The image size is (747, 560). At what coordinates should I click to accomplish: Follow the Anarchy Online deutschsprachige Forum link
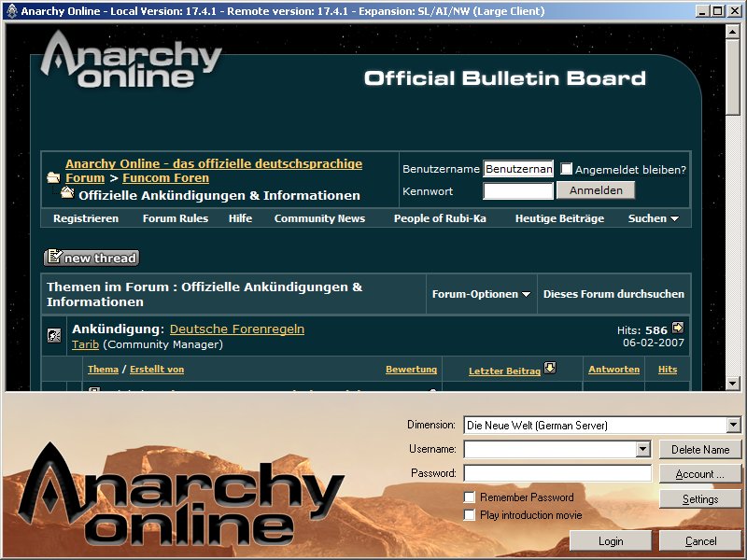(214, 171)
